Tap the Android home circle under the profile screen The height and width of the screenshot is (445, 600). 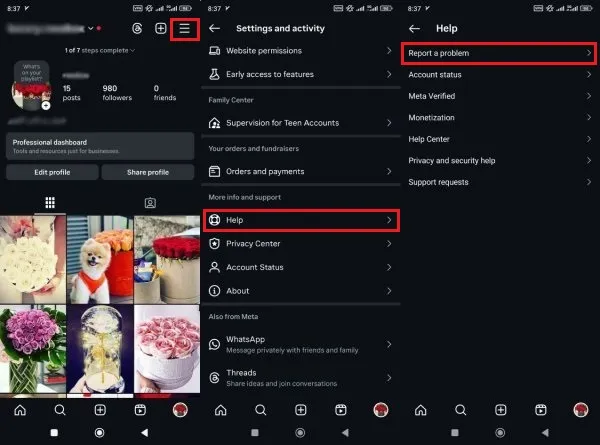(x=99, y=433)
